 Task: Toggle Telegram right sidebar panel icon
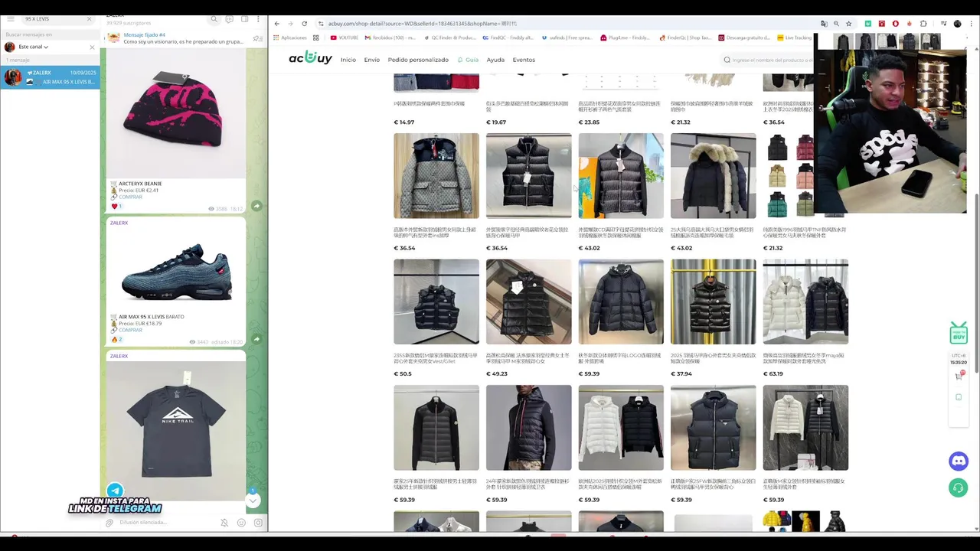click(244, 19)
